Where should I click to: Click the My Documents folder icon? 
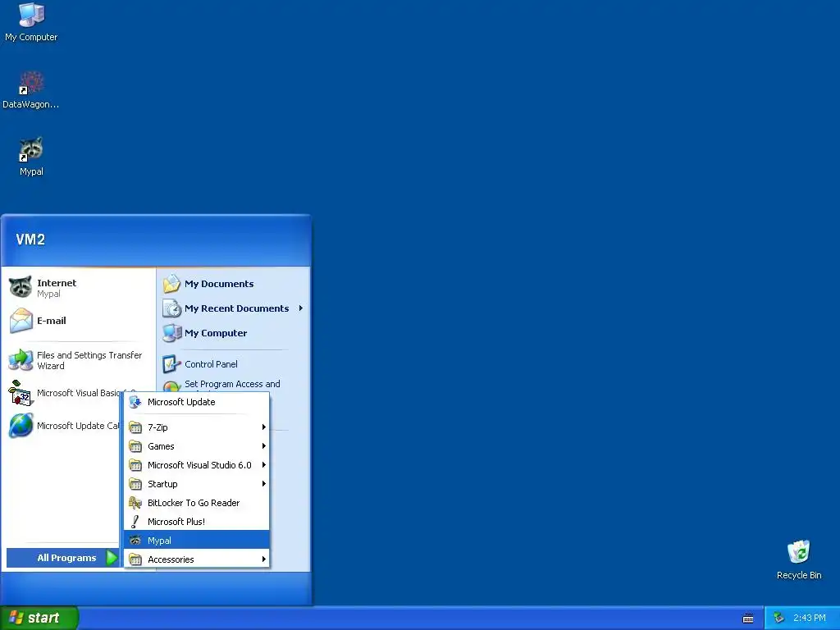(171, 284)
